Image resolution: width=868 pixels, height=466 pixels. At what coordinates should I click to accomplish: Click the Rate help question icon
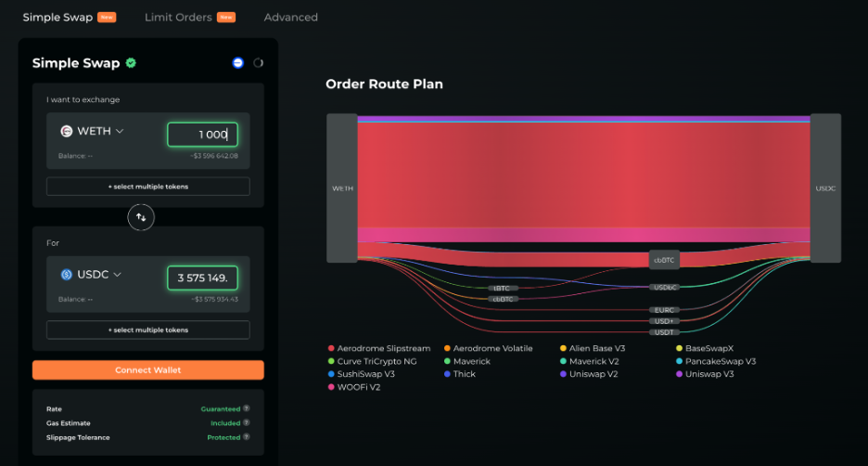pos(247,408)
